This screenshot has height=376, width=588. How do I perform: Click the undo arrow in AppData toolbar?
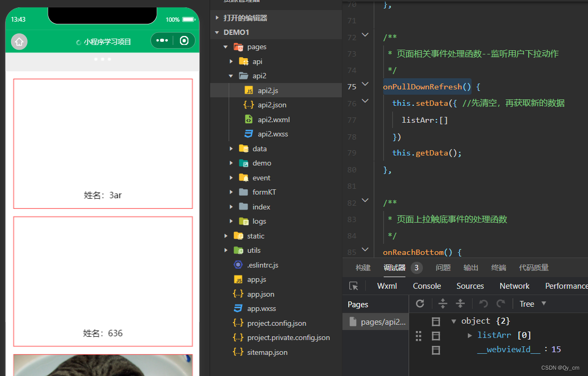click(x=483, y=304)
